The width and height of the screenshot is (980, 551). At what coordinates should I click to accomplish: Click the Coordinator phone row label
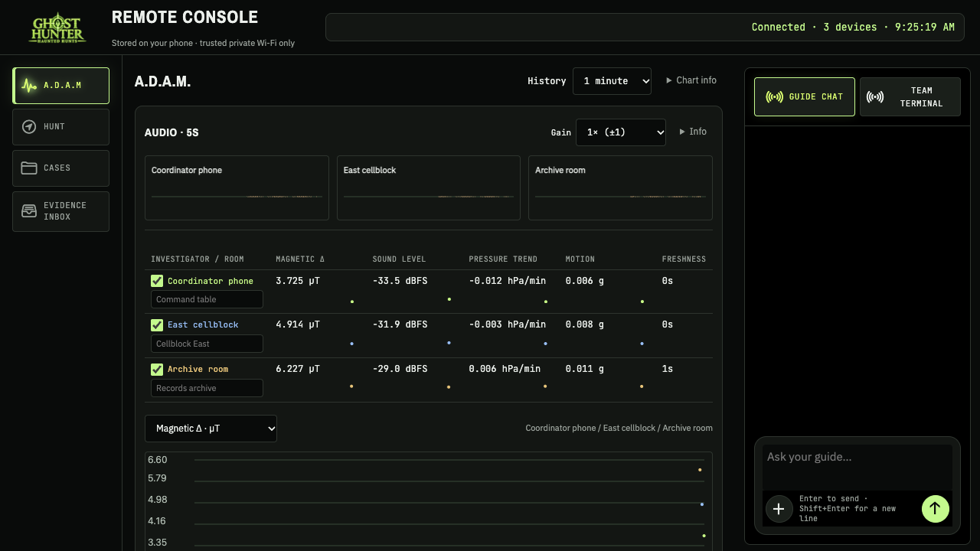211,281
